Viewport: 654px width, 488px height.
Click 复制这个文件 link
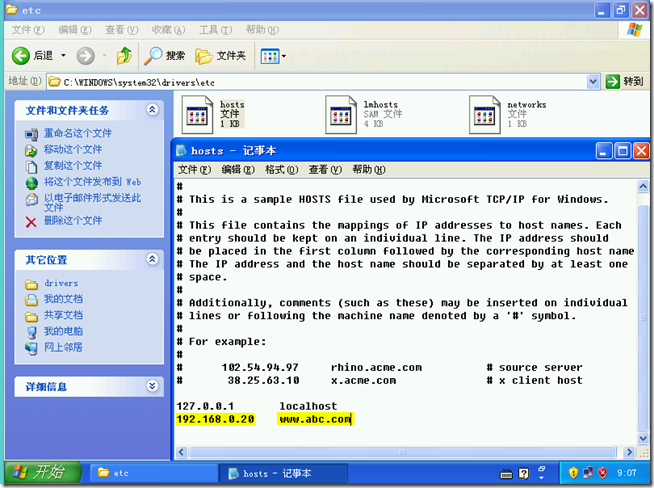click(x=73, y=166)
